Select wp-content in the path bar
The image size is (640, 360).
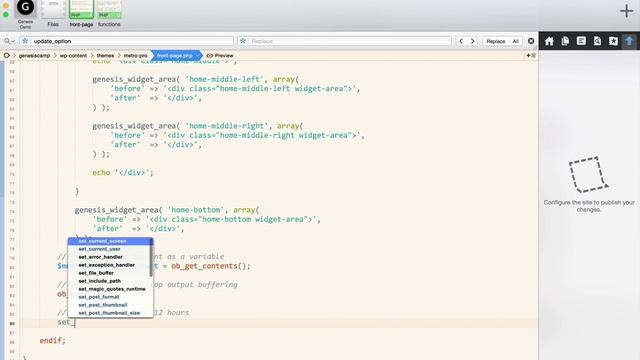click(73, 56)
